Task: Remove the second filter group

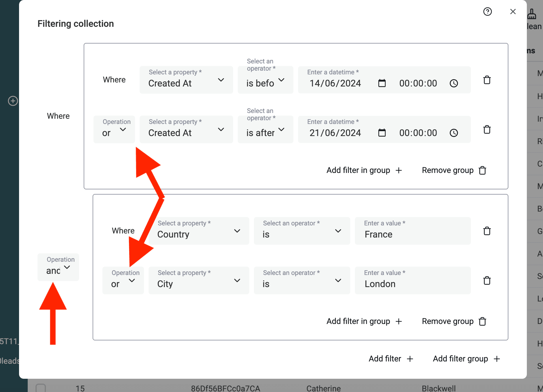Action: click(x=454, y=321)
